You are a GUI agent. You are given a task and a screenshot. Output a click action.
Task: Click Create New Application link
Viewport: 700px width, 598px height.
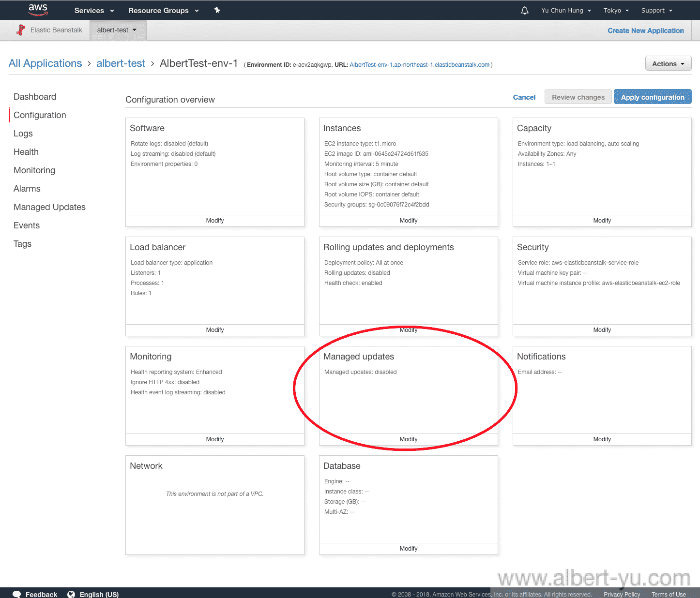pos(646,30)
